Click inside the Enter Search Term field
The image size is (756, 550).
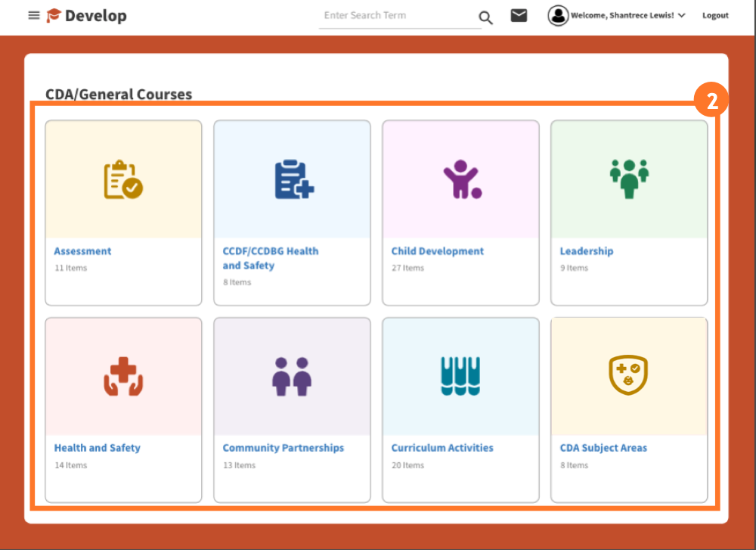pyautogui.click(x=393, y=15)
